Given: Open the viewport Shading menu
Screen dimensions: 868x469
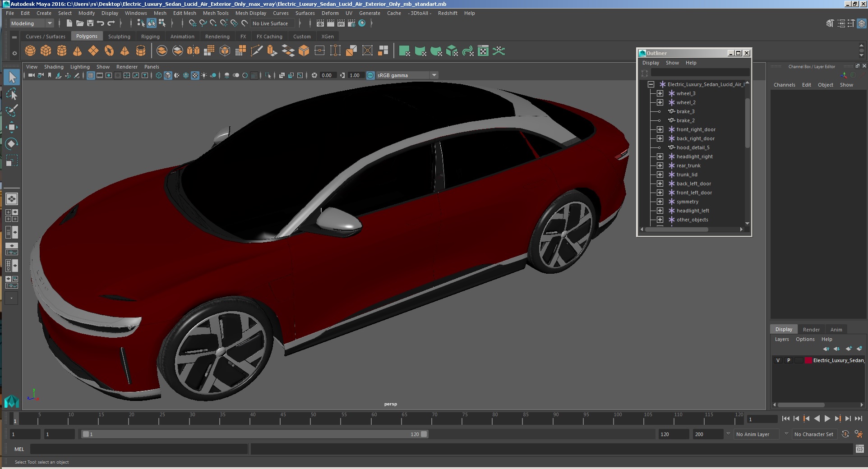Looking at the screenshot, I should coord(54,67).
